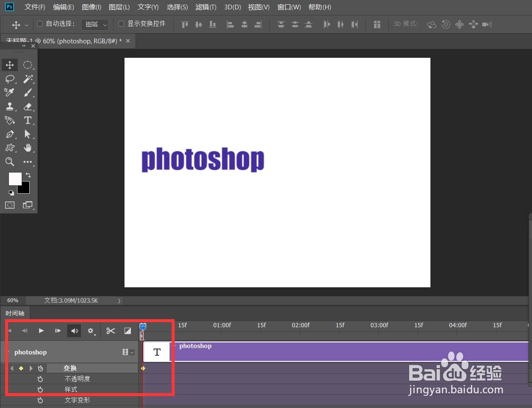Reset default foreground and background colors

point(11,193)
